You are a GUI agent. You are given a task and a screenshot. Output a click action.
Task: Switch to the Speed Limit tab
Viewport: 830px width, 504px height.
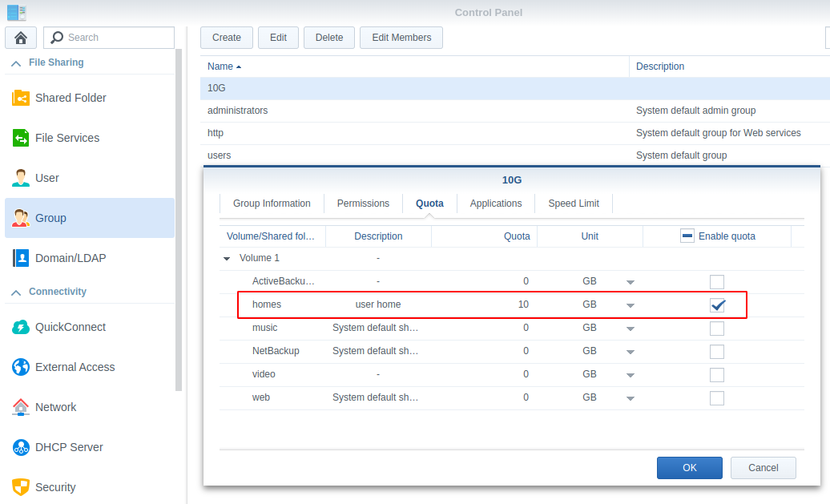[x=574, y=204]
